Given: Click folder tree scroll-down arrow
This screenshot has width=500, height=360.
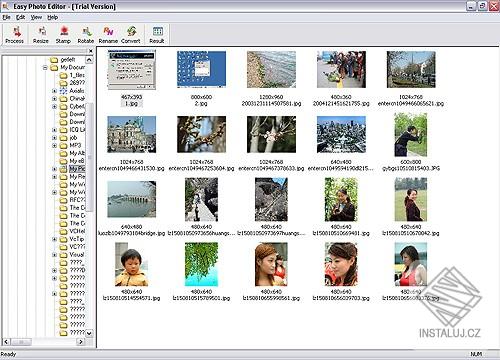Looking at the screenshot, I should 89,333.
